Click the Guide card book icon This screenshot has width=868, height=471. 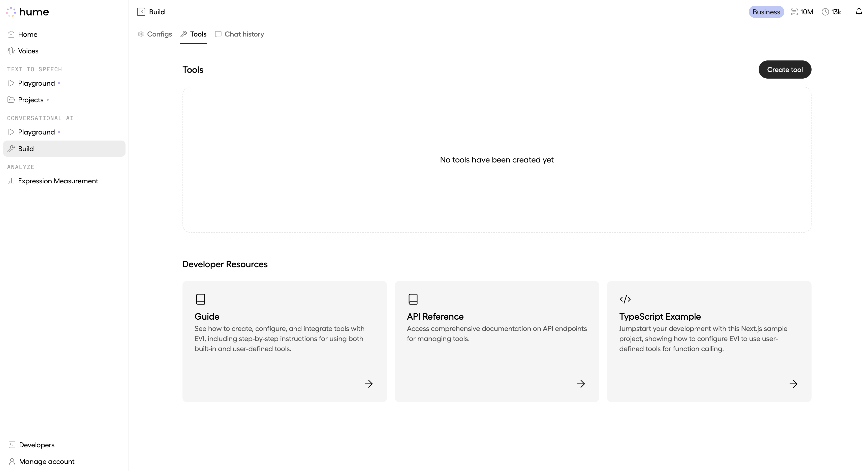(201, 299)
